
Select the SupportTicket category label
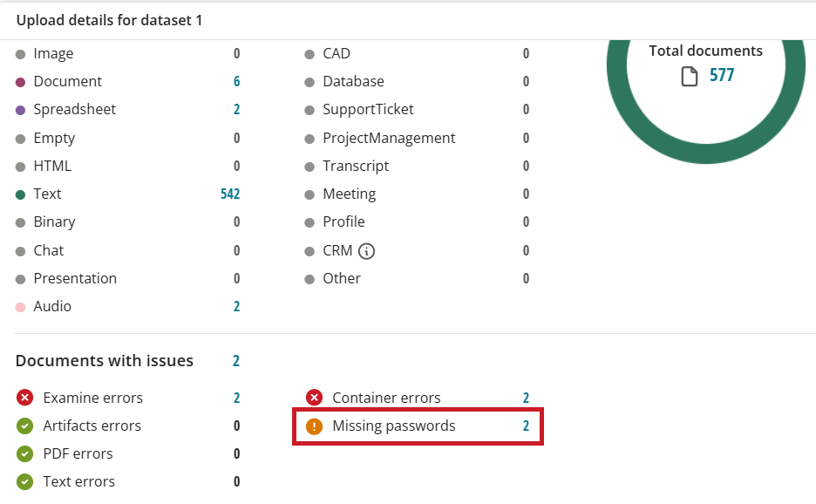(x=368, y=109)
